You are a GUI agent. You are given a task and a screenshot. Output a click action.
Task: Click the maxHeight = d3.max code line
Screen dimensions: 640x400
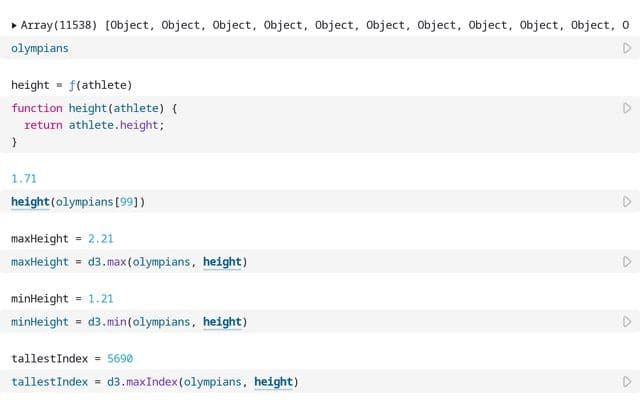(x=129, y=262)
